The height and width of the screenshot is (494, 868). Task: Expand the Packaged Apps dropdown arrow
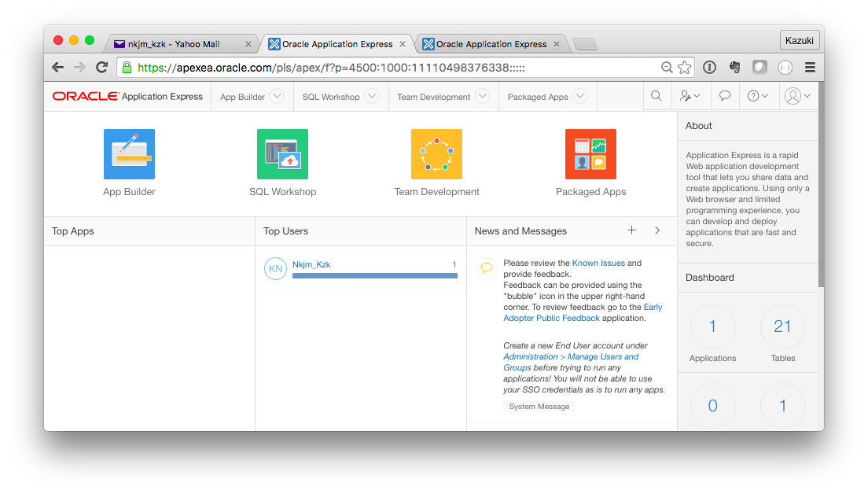point(580,97)
